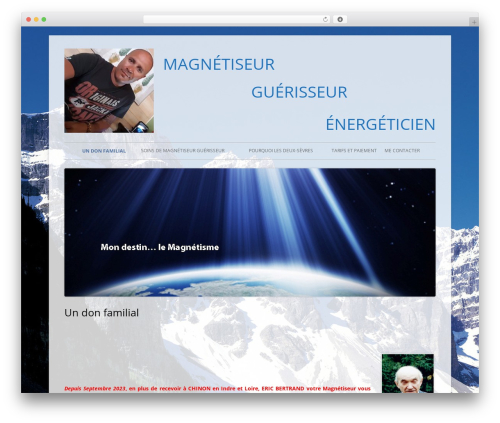
Task: Click the green maximize window button
Action: point(44,20)
